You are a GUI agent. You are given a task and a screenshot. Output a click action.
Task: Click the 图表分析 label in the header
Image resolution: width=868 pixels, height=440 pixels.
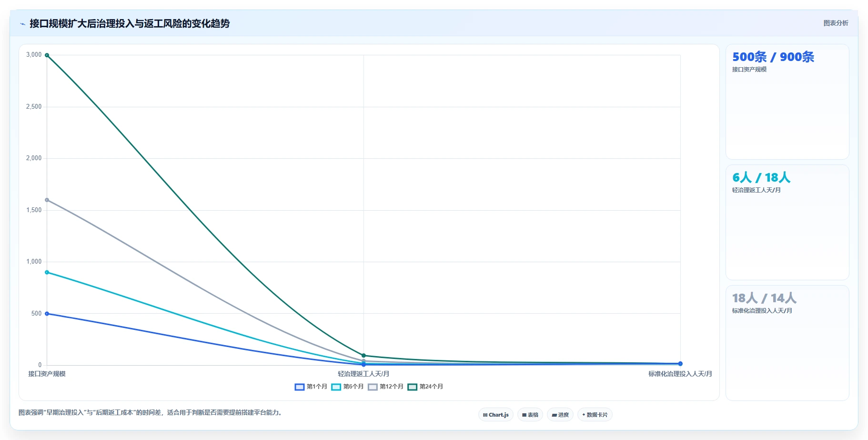(x=836, y=23)
